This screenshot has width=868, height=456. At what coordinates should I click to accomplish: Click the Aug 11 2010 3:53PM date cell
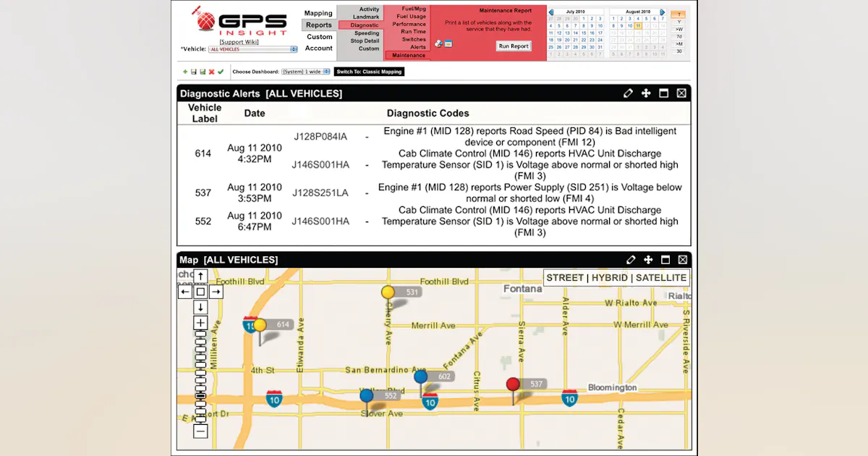[255, 193]
